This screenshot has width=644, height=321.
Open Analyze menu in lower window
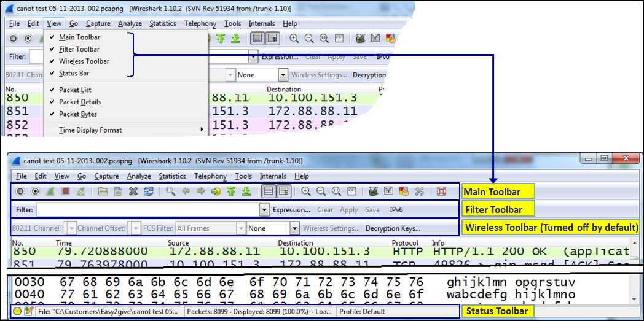click(x=139, y=176)
